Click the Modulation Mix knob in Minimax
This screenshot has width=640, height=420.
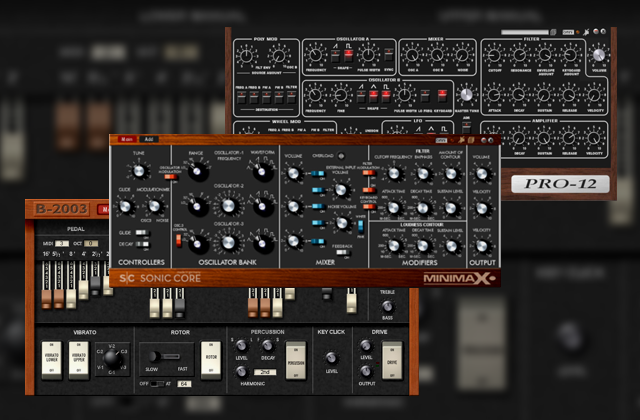click(154, 206)
